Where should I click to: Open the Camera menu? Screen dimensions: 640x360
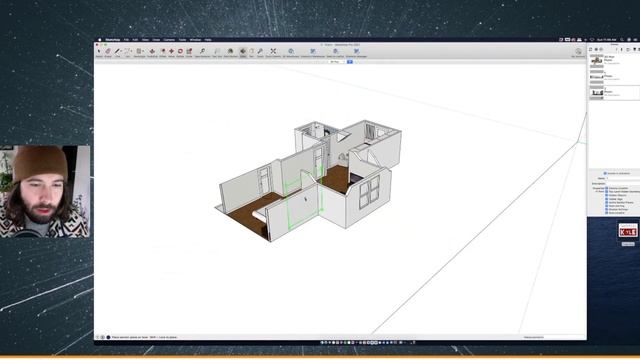tap(169, 40)
